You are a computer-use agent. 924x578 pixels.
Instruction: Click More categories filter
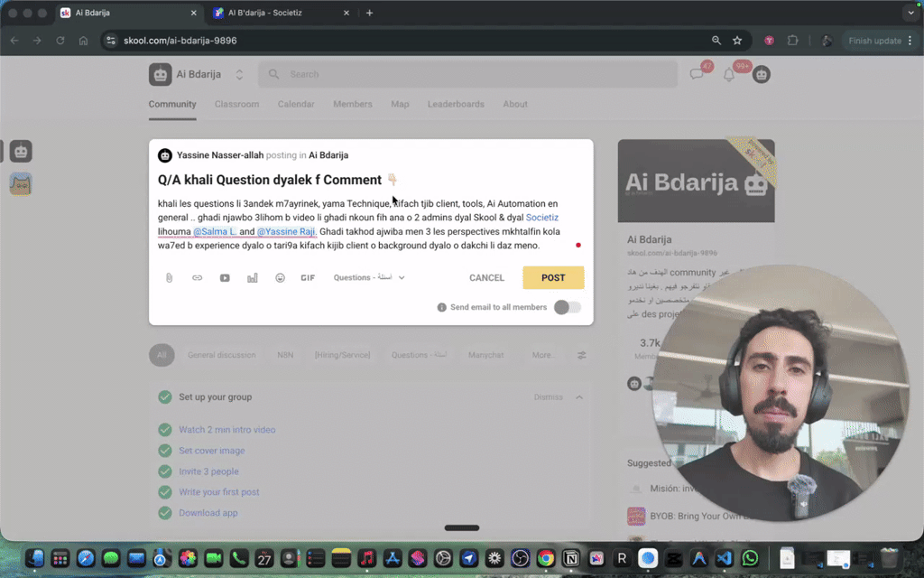[544, 355]
